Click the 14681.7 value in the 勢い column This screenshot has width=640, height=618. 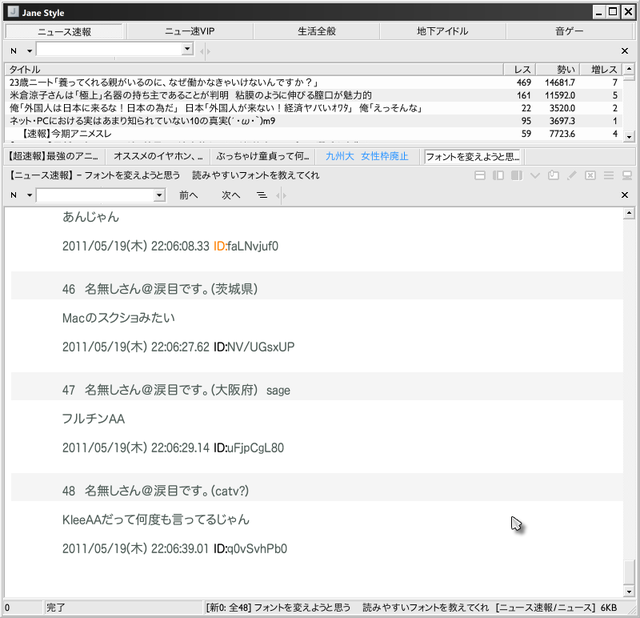coord(560,82)
